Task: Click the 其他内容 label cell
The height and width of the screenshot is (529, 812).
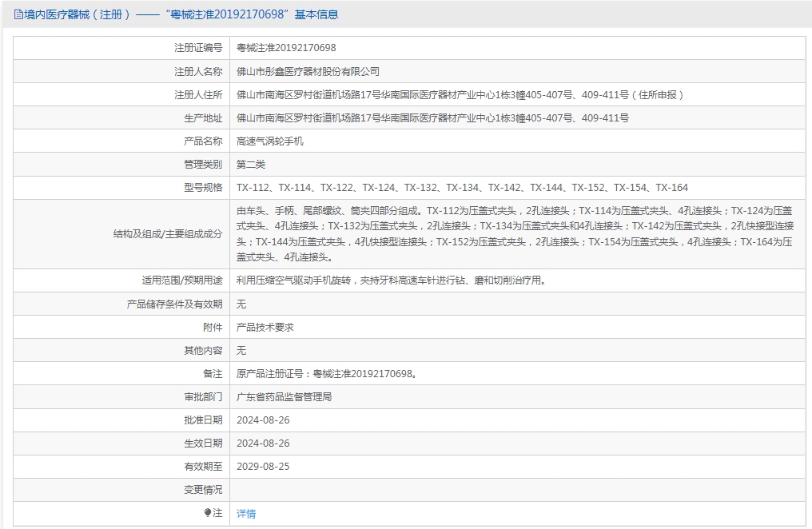Action: tap(121, 351)
